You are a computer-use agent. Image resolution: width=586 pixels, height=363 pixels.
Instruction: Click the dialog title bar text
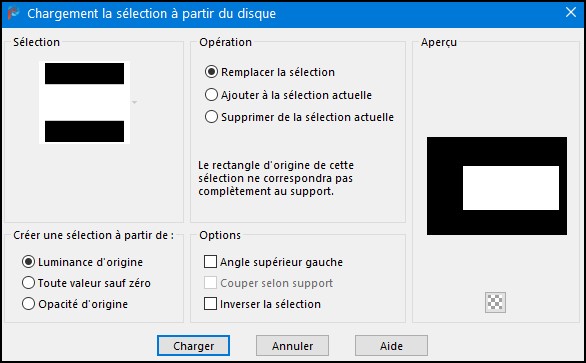pyautogui.click(x=151, y=13)
